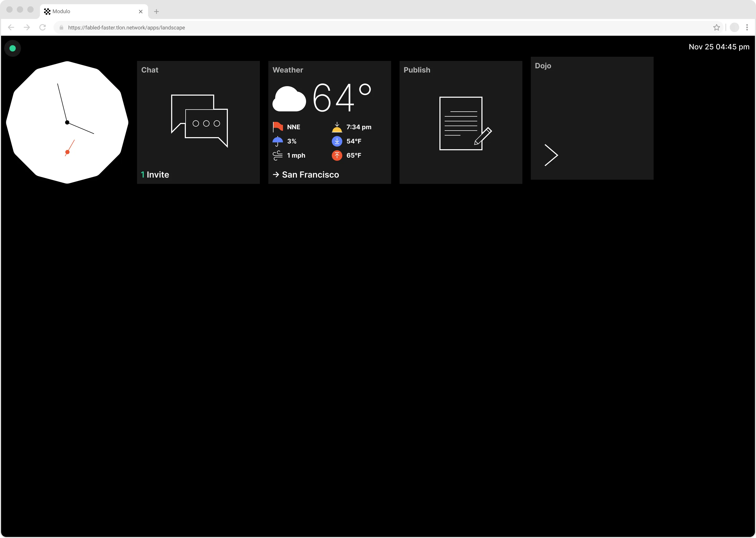Open the 1 Invite link in Chat
Image resolution: width=756 pixels, height=538 pixels.
click(x=155, y=175)
